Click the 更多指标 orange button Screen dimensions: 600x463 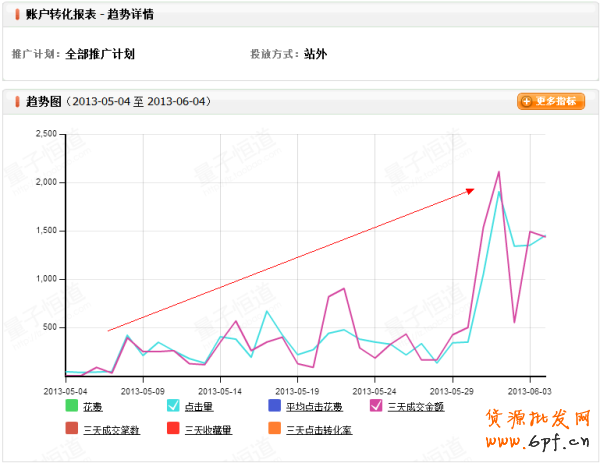click(551, 101)
